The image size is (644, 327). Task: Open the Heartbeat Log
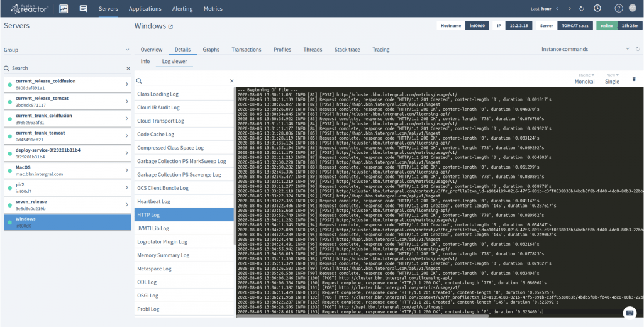[184, 201]
